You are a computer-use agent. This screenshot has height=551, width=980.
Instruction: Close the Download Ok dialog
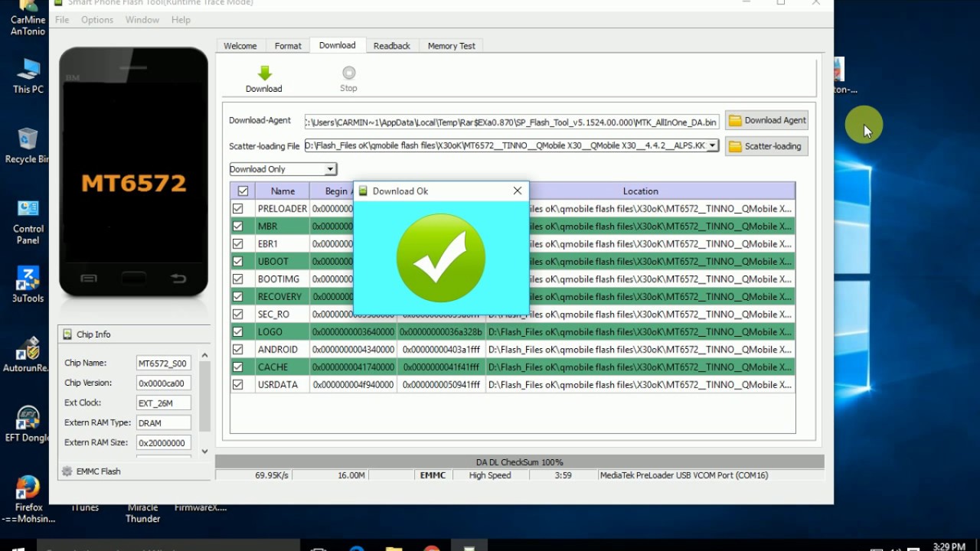(518, 191)
